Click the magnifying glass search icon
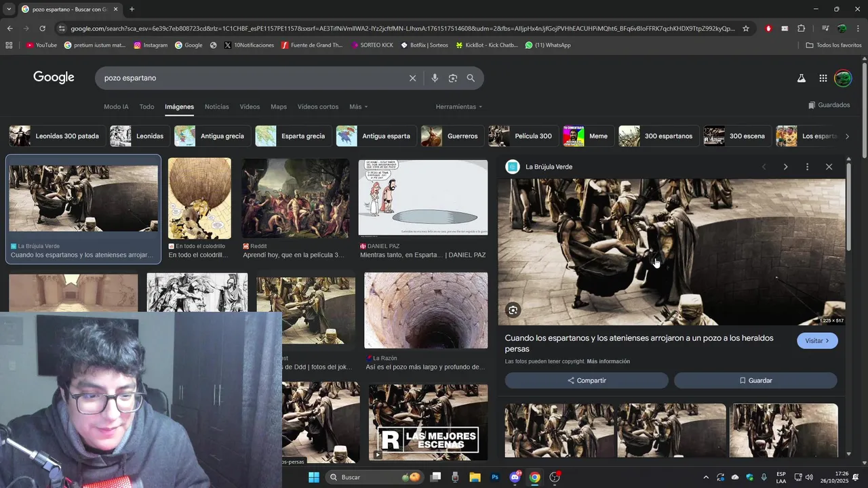868x488 pixels. [471, 78]
